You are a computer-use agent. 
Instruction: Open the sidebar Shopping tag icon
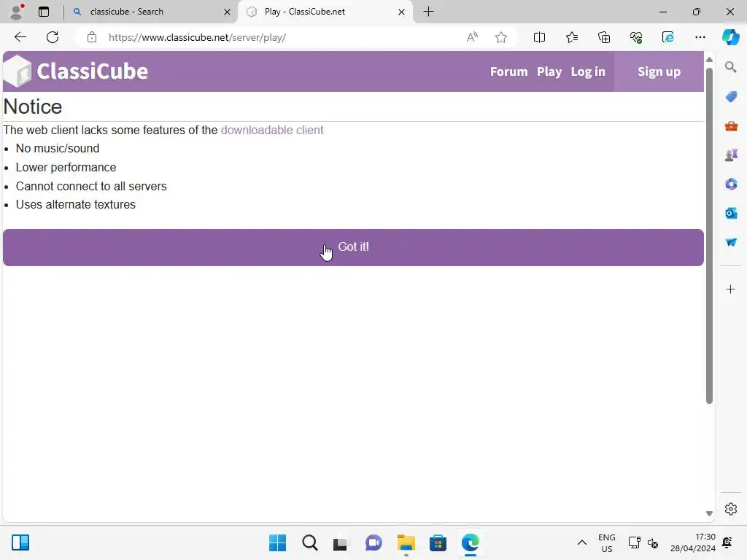[731, 97]
